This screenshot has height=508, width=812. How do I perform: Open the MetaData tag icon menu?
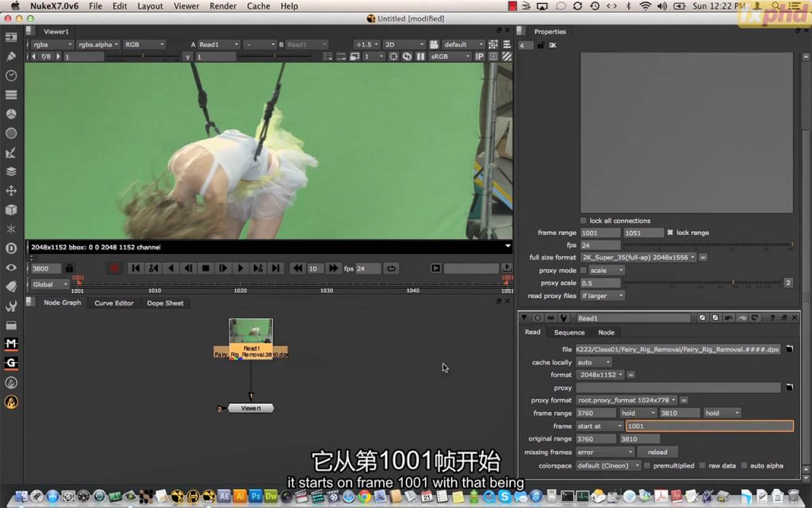(x=11, y=287)
